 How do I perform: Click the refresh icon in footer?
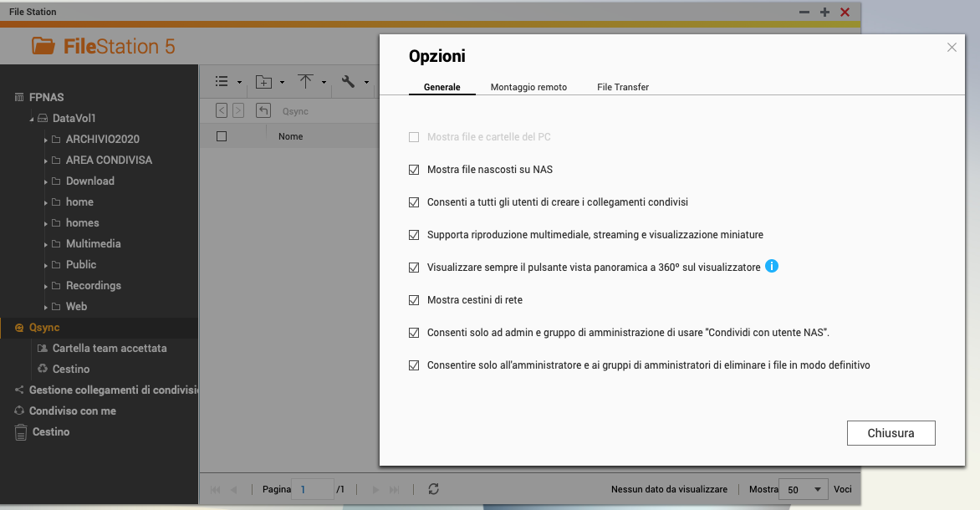point(433,489)
